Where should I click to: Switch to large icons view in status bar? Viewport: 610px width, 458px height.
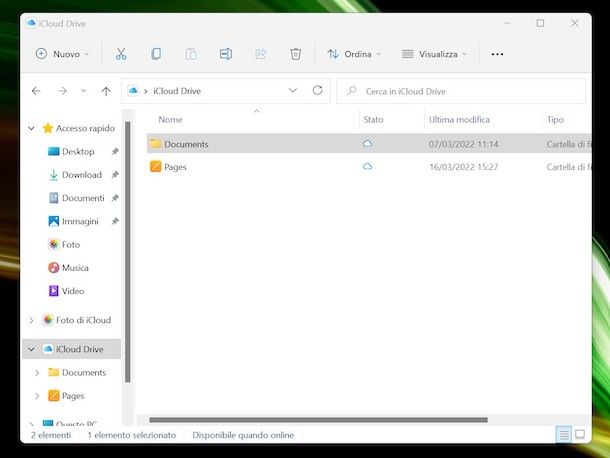point(580,434)
